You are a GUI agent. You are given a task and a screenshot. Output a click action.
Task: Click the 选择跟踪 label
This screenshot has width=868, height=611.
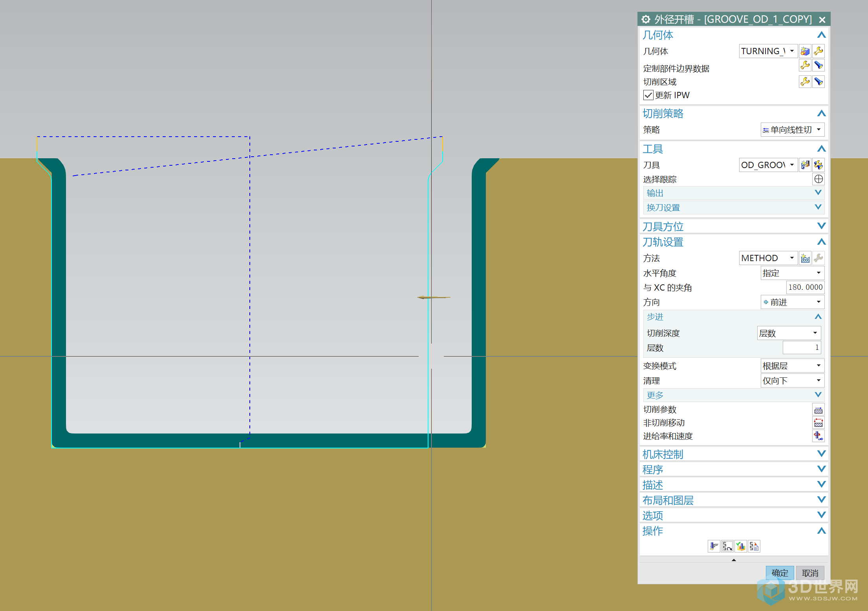click(x=660, y=179)
